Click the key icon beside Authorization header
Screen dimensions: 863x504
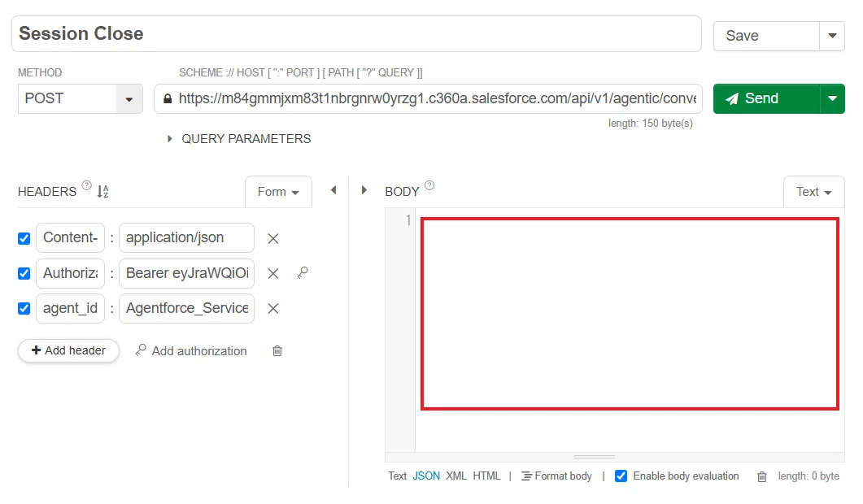pos(303,273)
